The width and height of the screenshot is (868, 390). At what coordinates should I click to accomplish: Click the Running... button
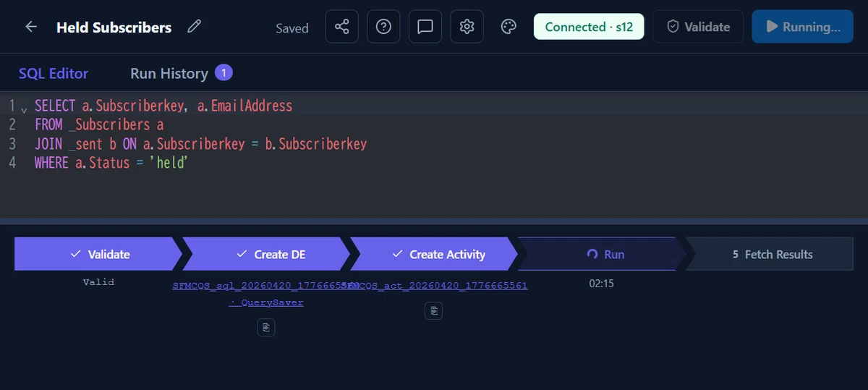coord(803,27)
